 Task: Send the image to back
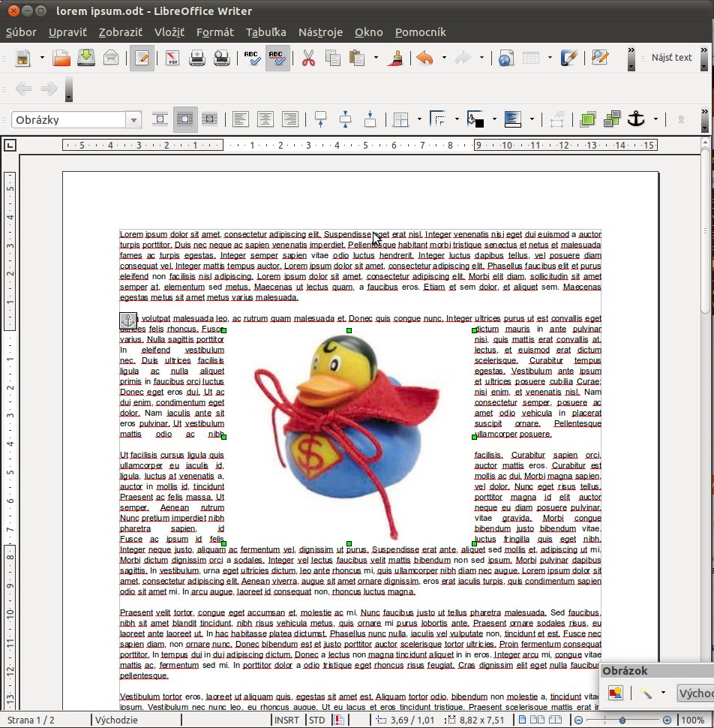(x=612, y=120)
